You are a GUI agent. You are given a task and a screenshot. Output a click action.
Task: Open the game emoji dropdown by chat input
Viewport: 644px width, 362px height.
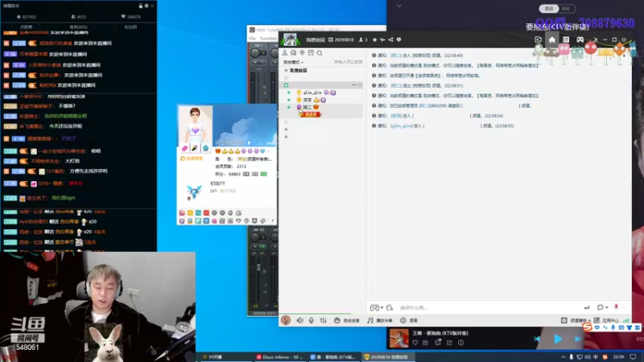376,307
